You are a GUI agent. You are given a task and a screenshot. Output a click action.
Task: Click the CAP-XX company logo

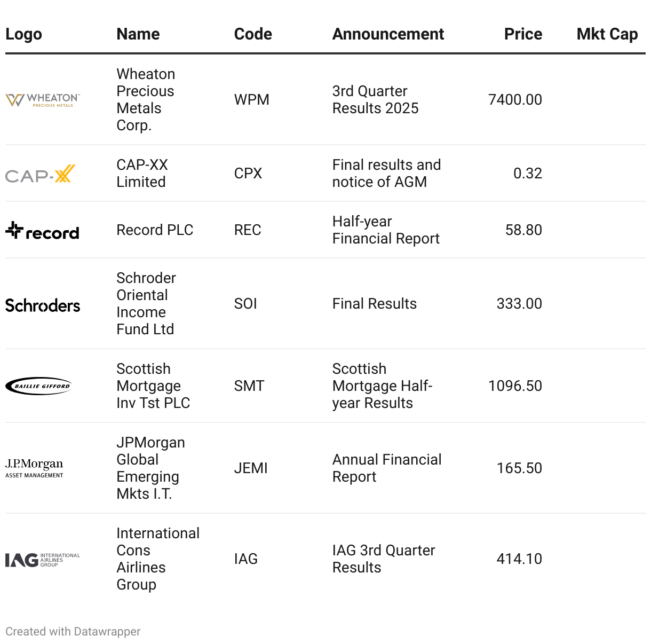(x=41, y=174)
